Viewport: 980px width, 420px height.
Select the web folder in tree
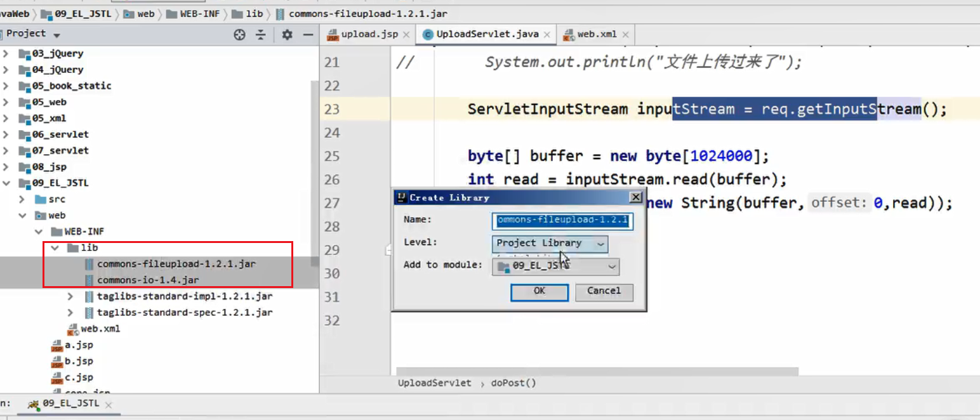tap(57, 216)
